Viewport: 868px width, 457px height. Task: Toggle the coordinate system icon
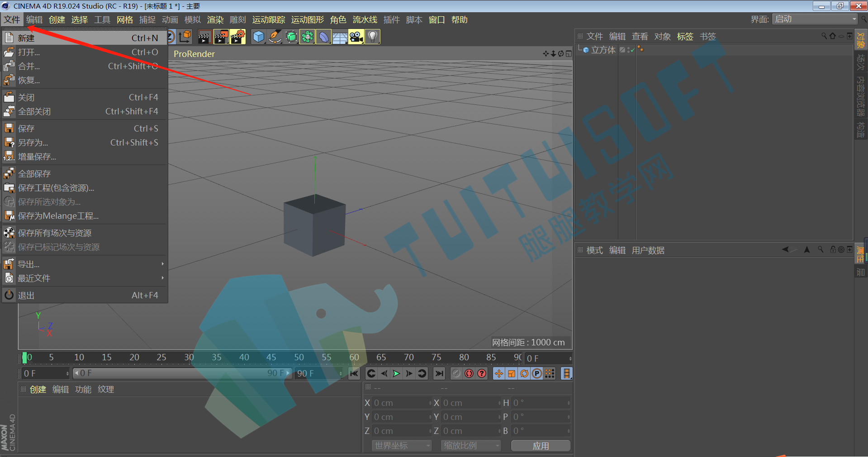(185, 37)
